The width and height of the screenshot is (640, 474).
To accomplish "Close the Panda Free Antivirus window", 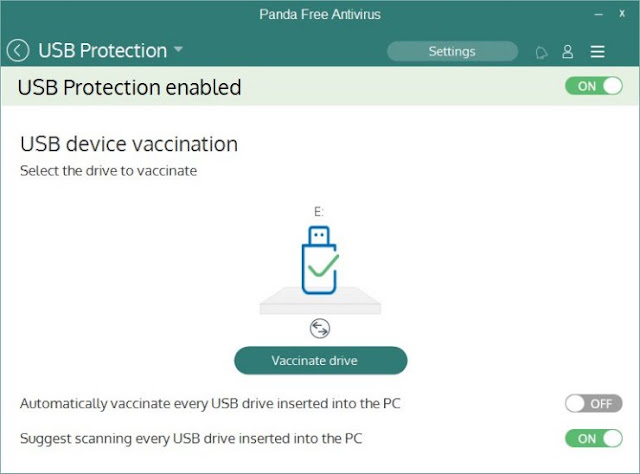I will coord(622,14).
